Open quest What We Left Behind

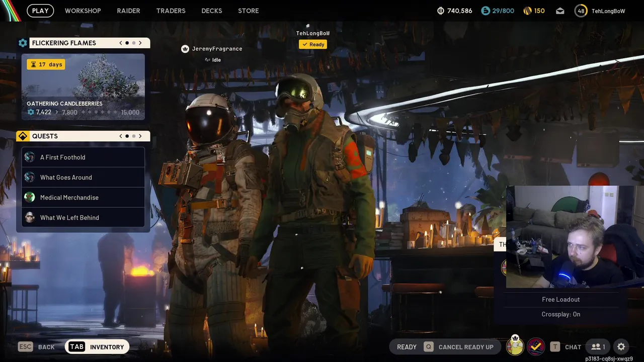[x=83, y=218]
